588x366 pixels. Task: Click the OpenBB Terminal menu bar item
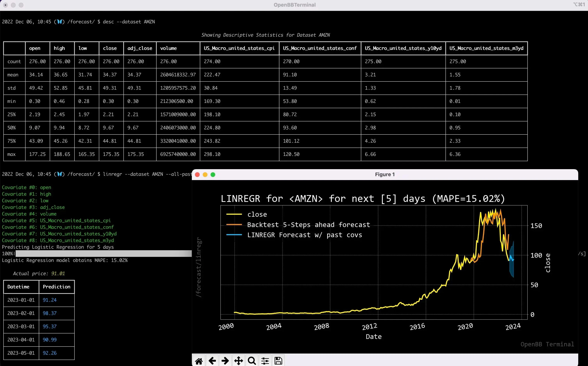coord(294,5)
